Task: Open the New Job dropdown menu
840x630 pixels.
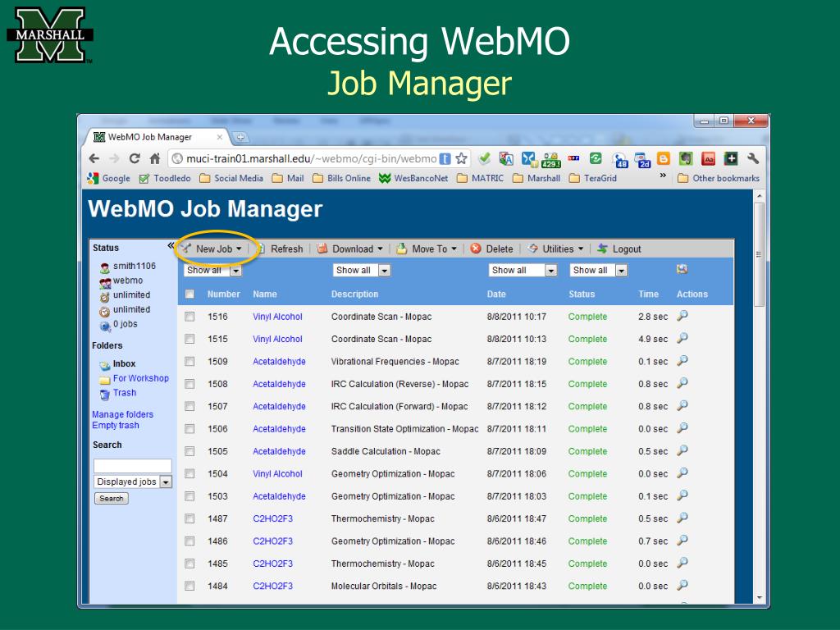Action: point(212,249)
